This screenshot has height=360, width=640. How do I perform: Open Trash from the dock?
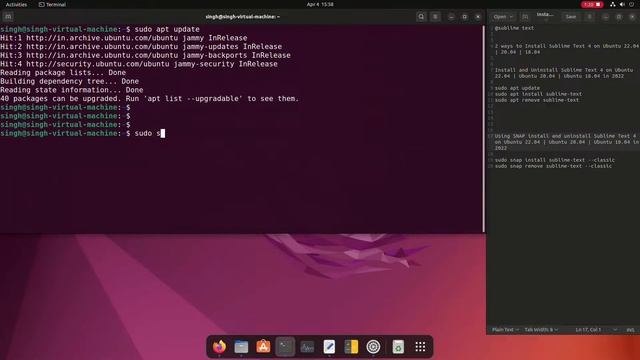click(398, 347)
